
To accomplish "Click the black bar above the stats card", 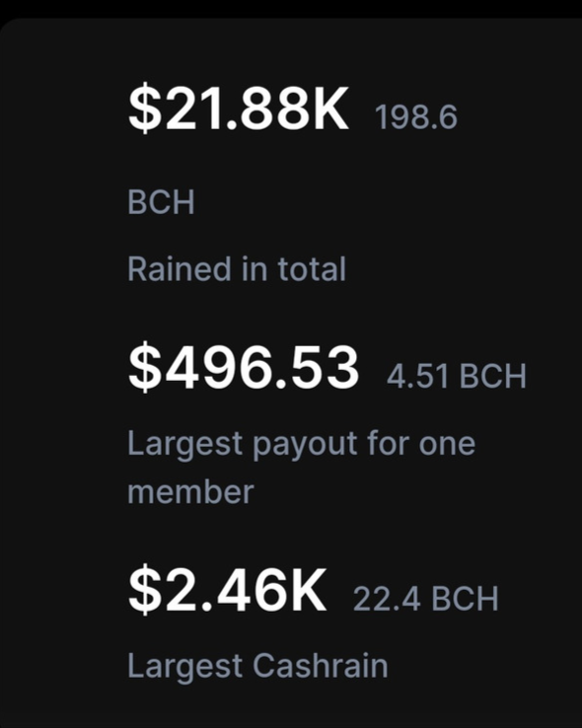I will click(291, 8).
